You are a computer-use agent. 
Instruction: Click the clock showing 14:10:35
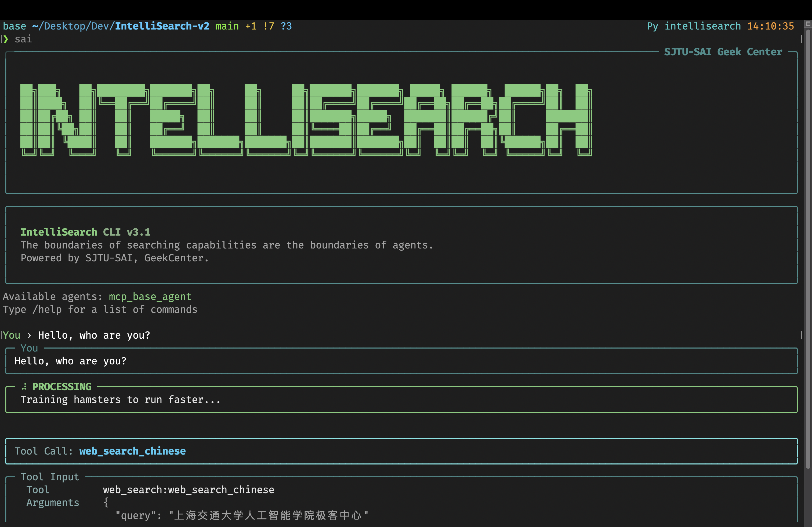click(770, 25)
